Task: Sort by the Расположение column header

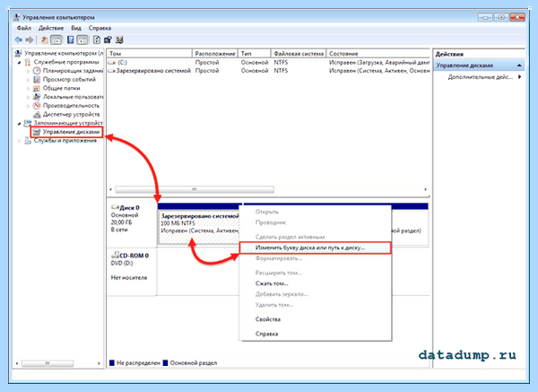Action: click(215, 54)
